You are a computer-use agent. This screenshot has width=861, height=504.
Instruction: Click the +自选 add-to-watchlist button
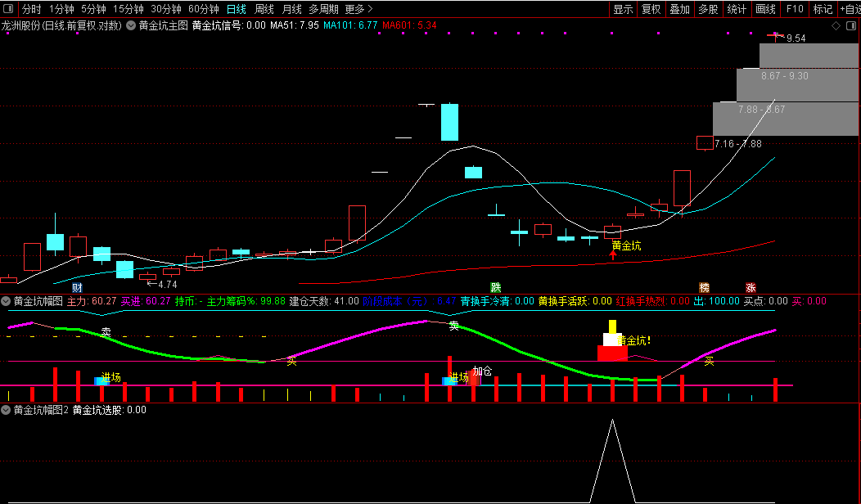tap(850, 9)
